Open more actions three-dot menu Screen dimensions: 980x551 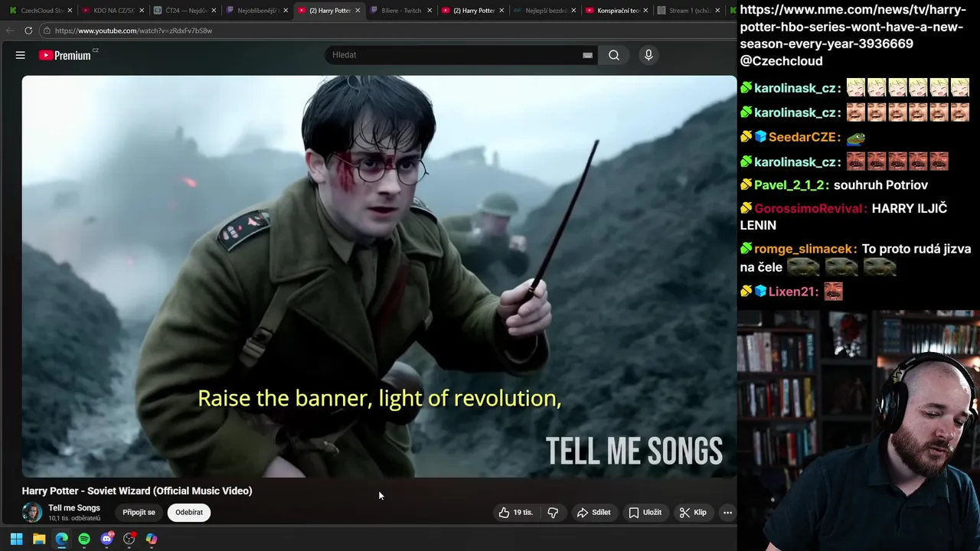point(727,513)
